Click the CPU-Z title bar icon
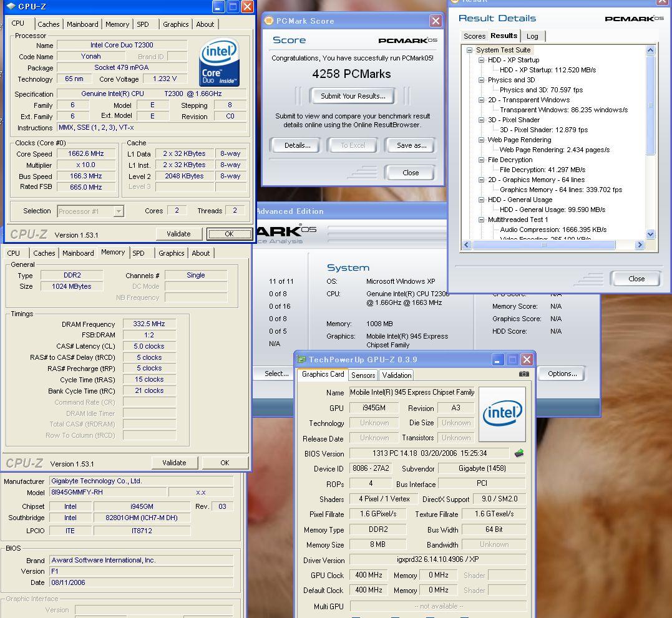The image size is (672, 618). coord(11,6)
